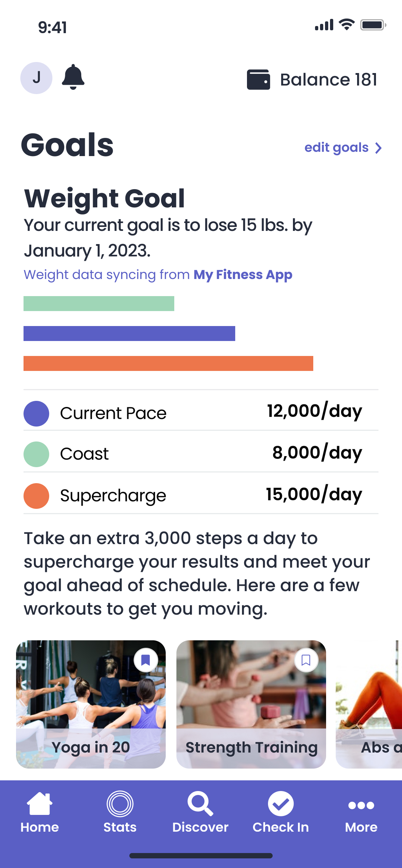Tap the notification bell icon
The image size is (402, 868).
[x=73, y=77]
